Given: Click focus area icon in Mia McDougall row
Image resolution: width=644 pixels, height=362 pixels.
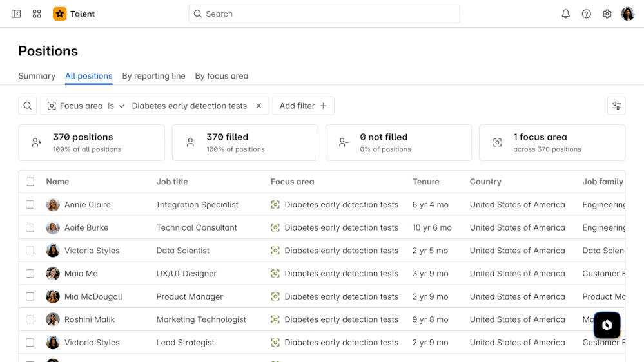Looking at the screenshot, I should coord(275,296).
